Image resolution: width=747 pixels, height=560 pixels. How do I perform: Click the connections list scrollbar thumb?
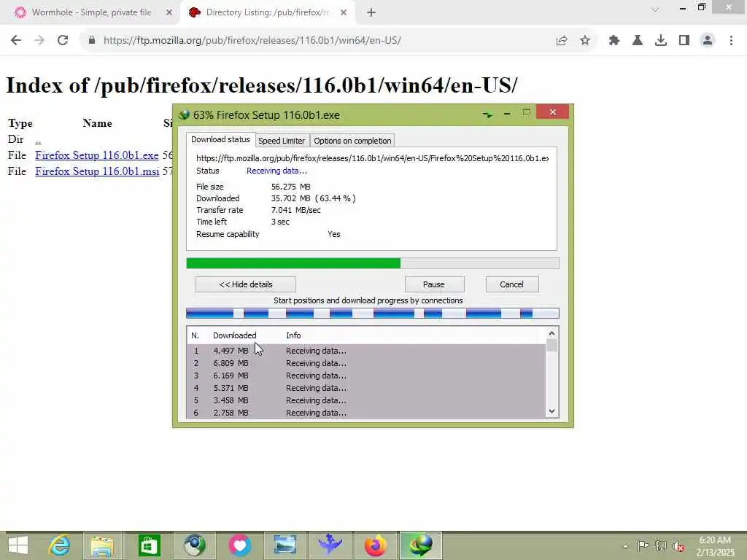(x=551, y=345)
